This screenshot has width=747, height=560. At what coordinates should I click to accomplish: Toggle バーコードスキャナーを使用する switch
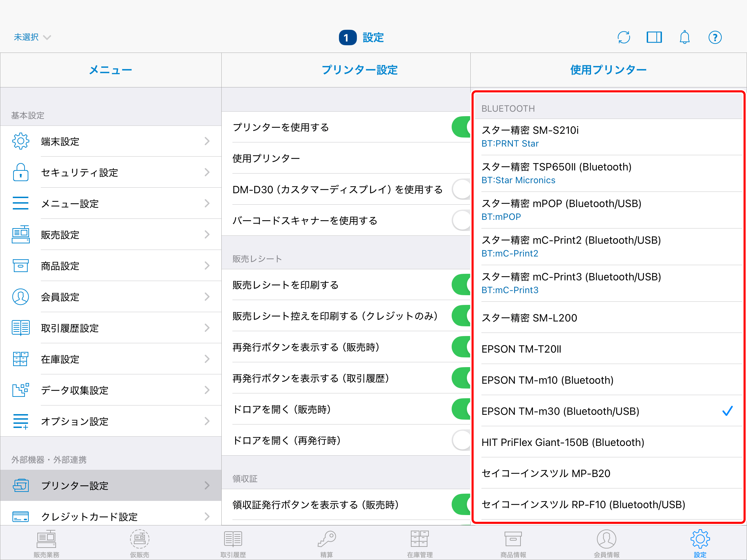[x=461, y=221]
